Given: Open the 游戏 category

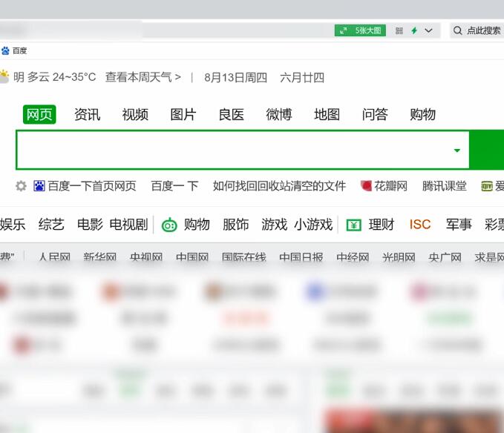Looking at the screenshot, I should point(274,224).
